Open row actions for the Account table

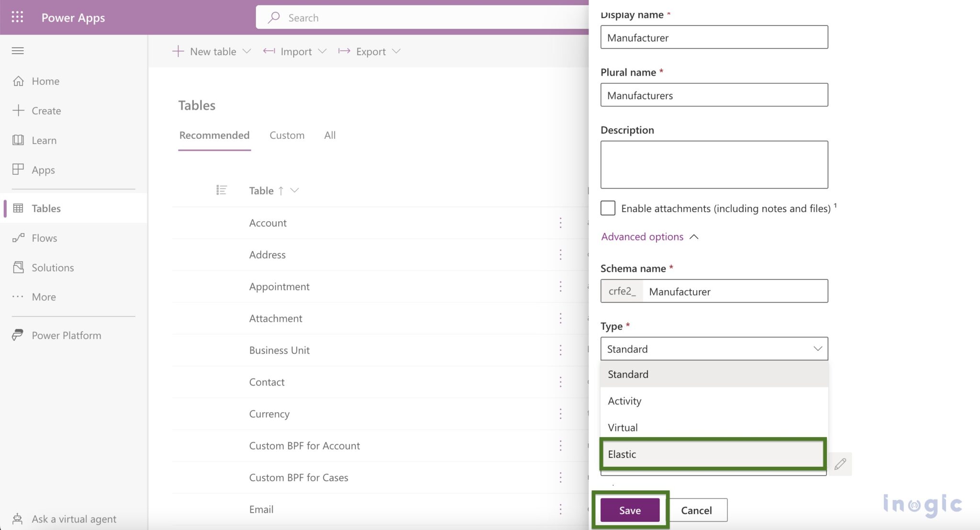click(560, 223)
